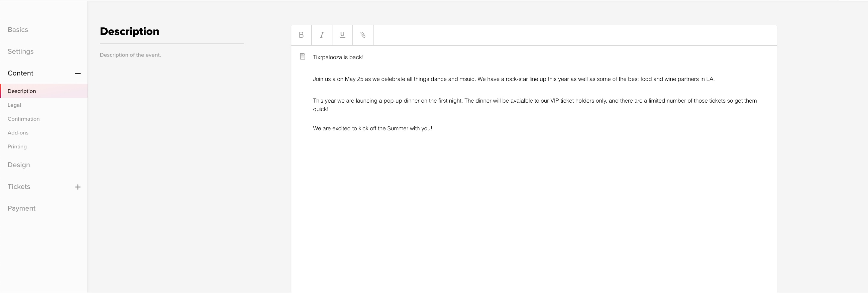Toggle underline formatting icon
The width and height of the screenshot is (868, 293).
point(342,35)
